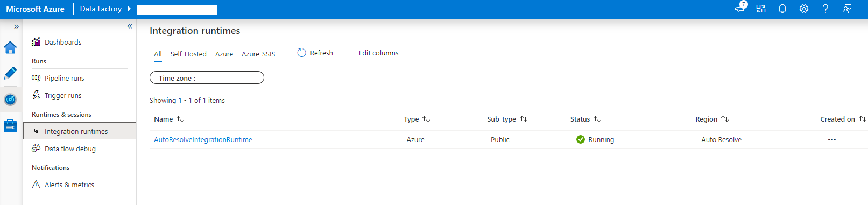Image resolution: width=868 pixels, height=205 pixels.
Task: Switch to the Self-Hosted tab
Action: [188, 54]
